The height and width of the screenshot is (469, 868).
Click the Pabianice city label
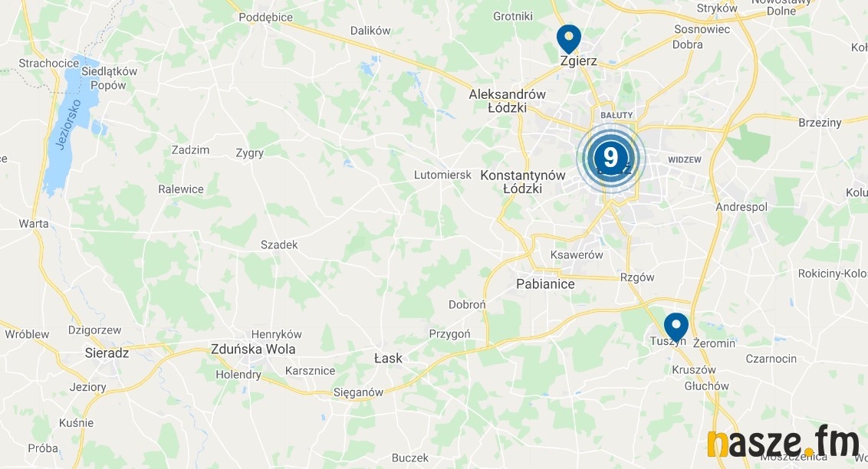(545, 284)
